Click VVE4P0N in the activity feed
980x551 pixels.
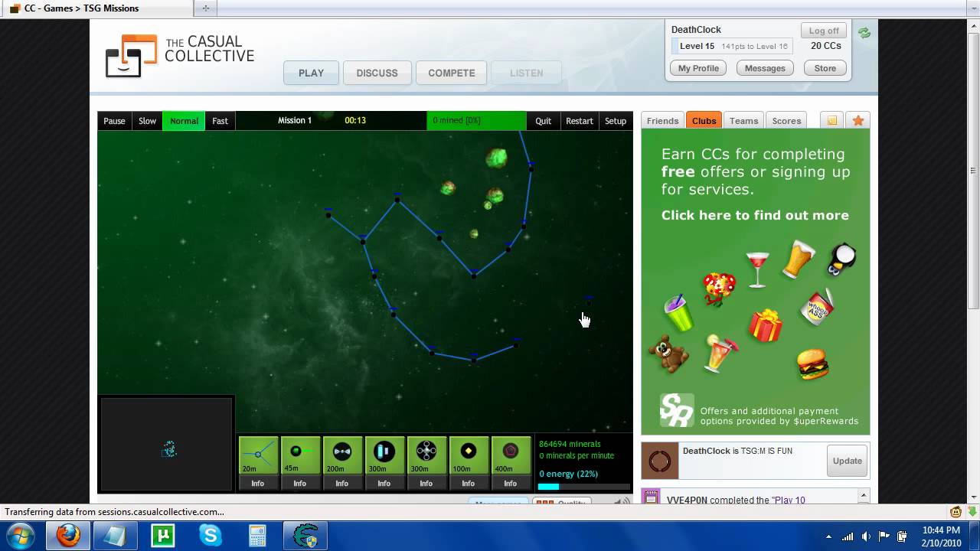(687, 500)
